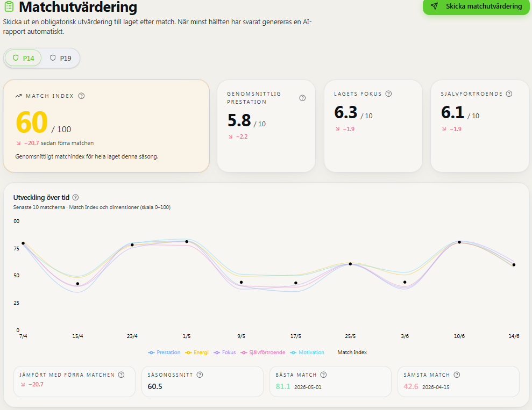
Task: Click the 15/4 match data point
Action: click(x=77, y=284)
